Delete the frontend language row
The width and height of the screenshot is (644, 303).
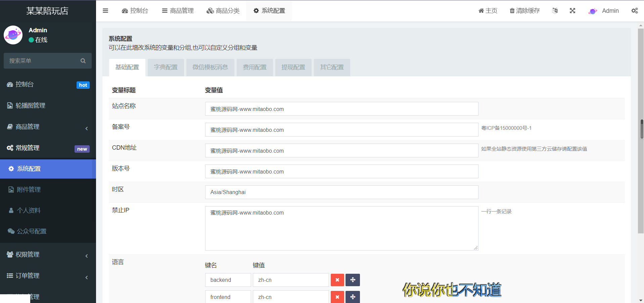click(x=337, y=297)
